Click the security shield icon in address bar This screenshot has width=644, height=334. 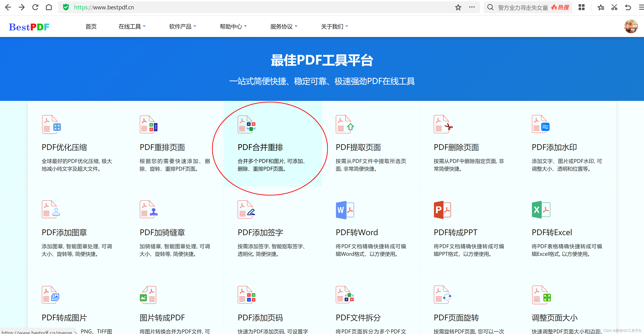(x=66, y=7)
